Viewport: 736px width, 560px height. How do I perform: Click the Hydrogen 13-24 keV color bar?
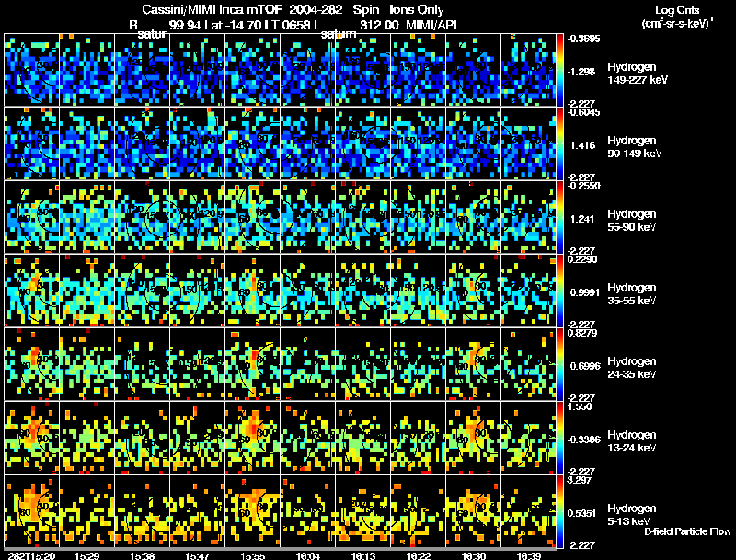559,438
